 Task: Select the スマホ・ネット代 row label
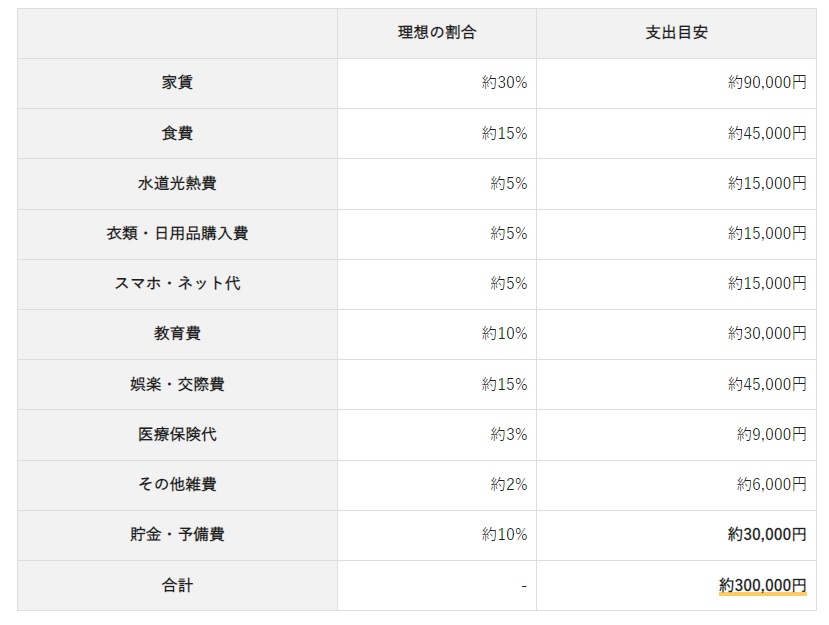[x=177, y=283]
